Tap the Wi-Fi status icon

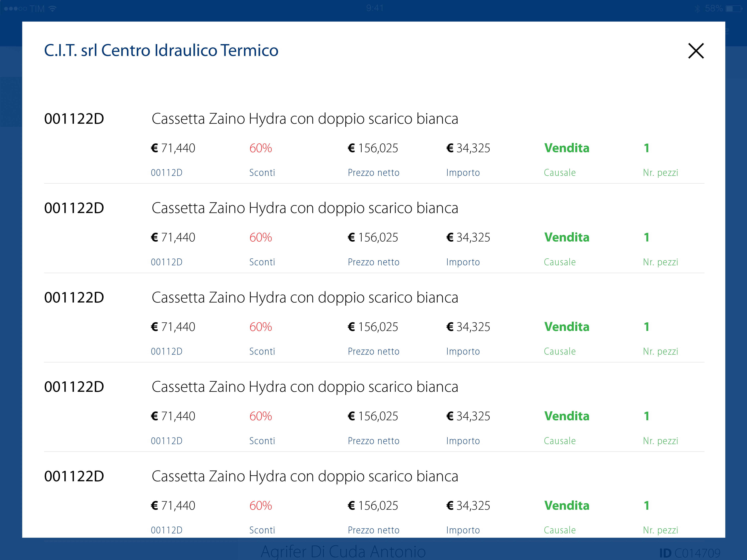point(52,8)
